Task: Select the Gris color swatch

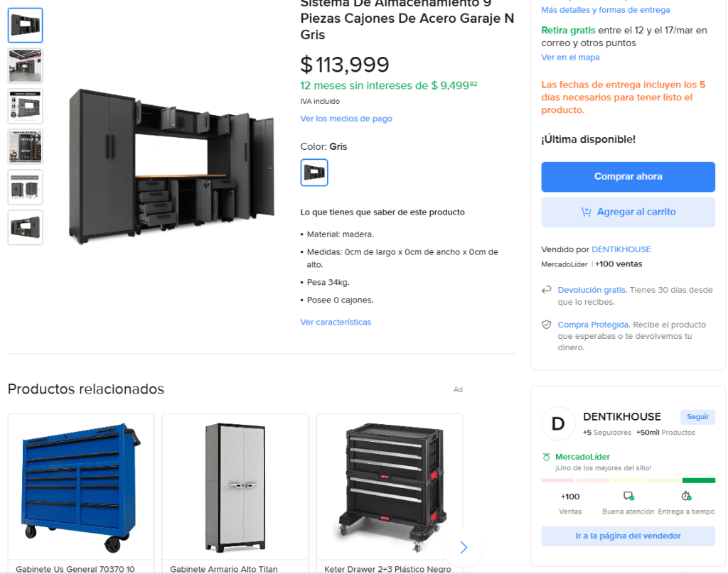Action: (314, 173)
